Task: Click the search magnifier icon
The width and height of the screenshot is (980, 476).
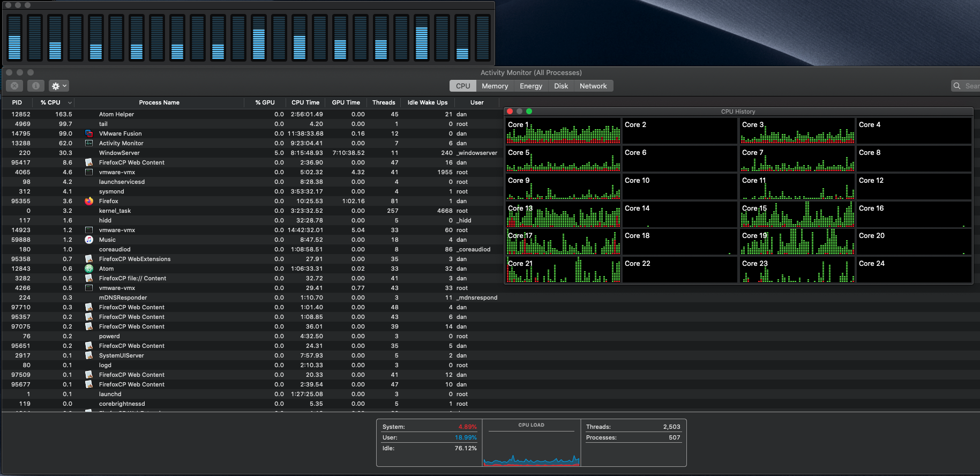Action: click(957, 86)
